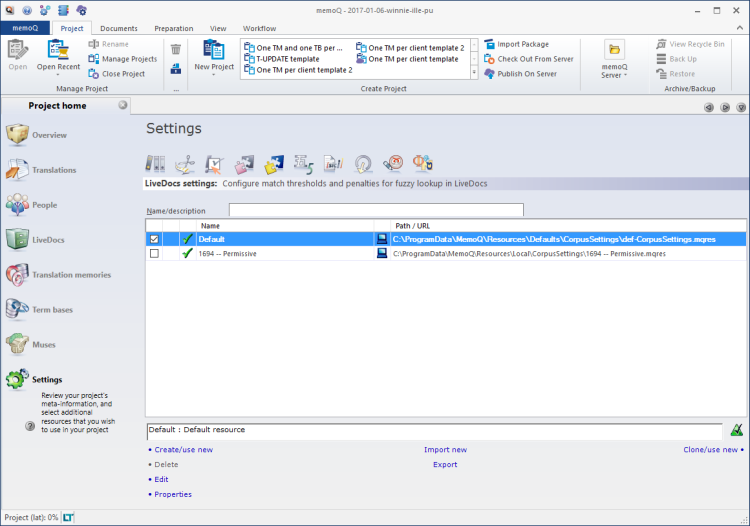Select the puzzle-piece settings icon
This screenshot has width=750, height=526.
click(x=245, y=164)
